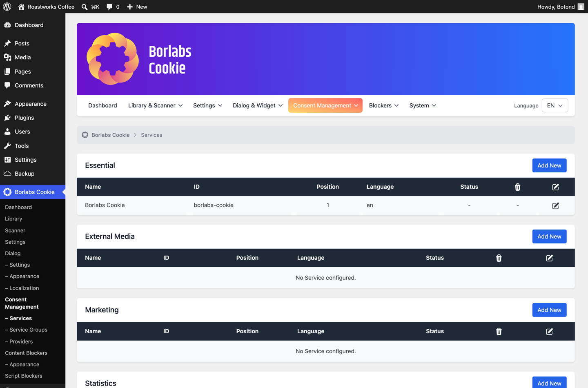This screenshot has height=388, width=588.
Task: Click the Appearance brush icon
Action: point(7,104)
